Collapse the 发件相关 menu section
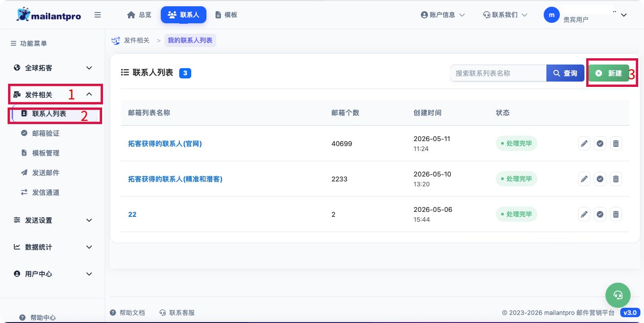 pos(53,95)
